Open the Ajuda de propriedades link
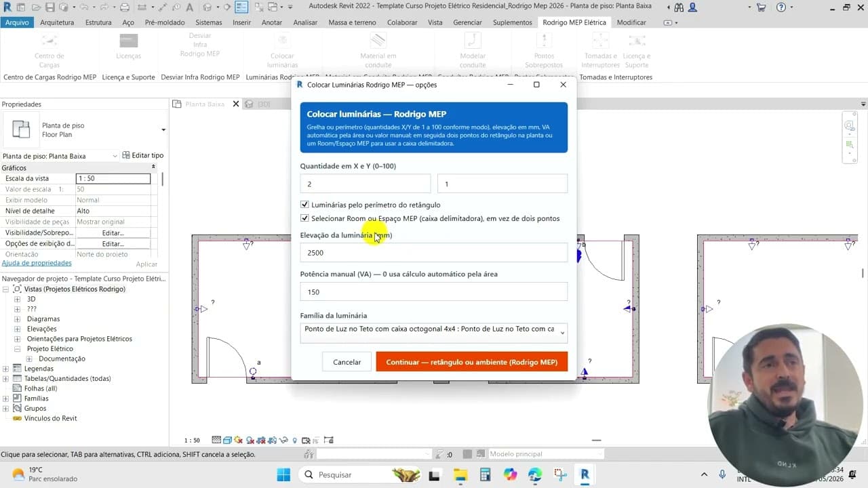This screenshot has width=868, height=488. 37,263
